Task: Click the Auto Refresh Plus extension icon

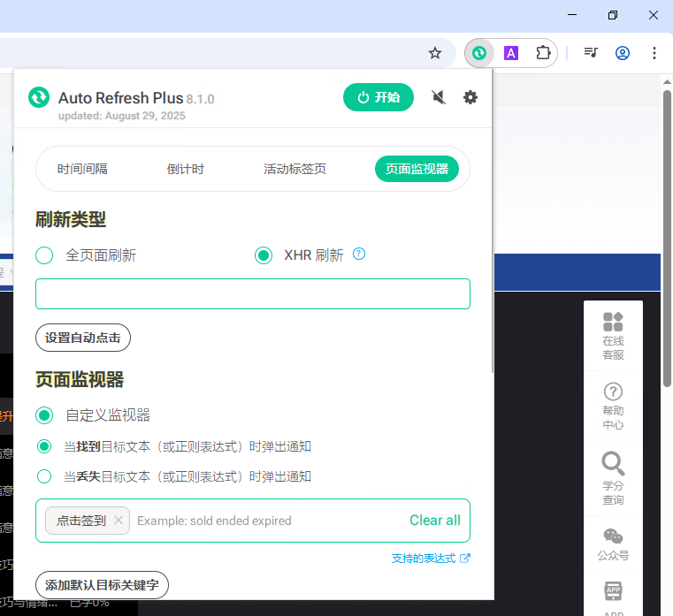Action: (478, 53)
